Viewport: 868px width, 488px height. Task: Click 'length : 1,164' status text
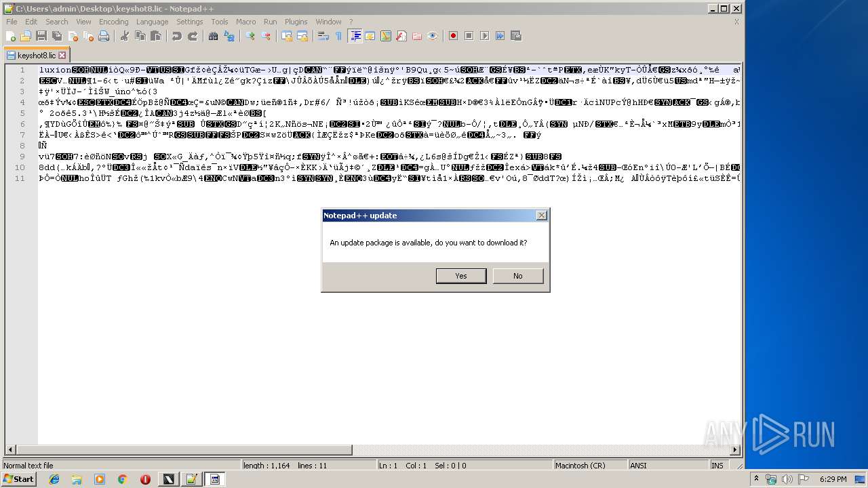click(265, 466)
